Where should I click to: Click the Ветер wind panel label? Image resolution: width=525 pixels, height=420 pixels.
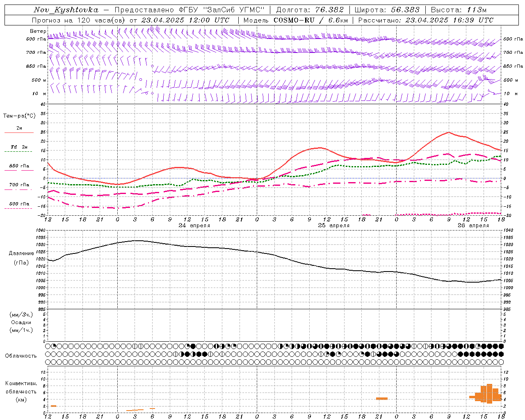click(x=38, y=31)
